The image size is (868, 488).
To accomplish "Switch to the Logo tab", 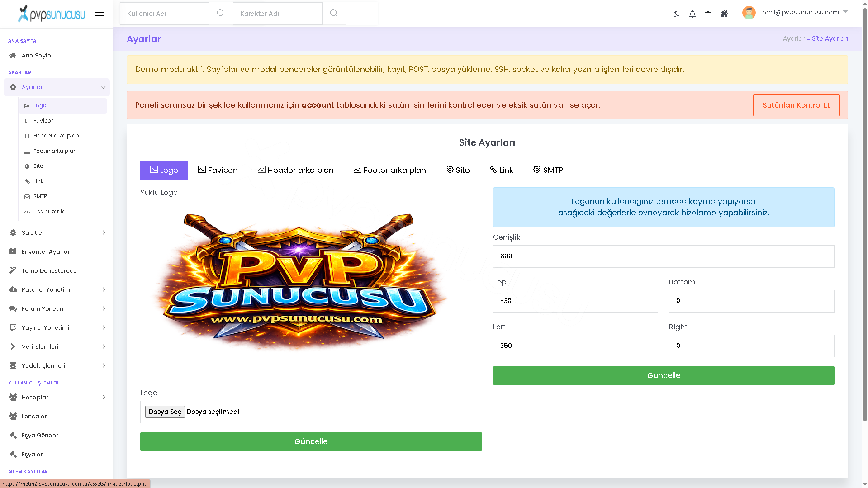I will click(164, 170).
